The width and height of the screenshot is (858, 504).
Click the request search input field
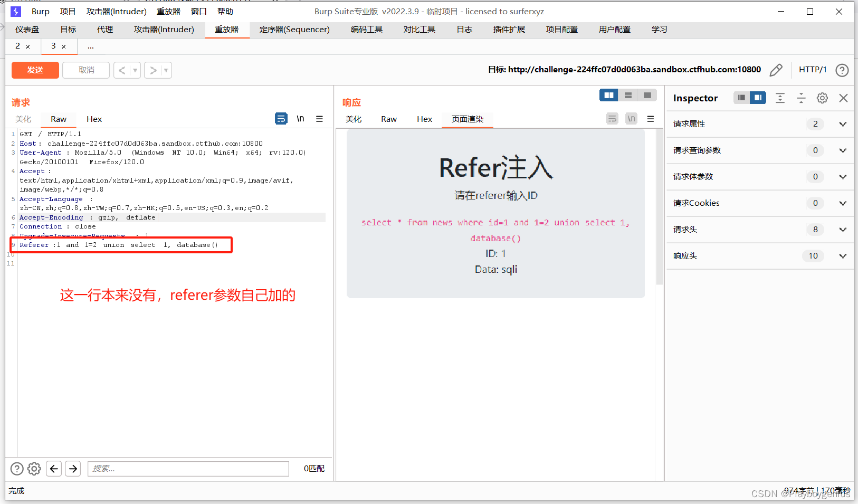tap(188, 469)
